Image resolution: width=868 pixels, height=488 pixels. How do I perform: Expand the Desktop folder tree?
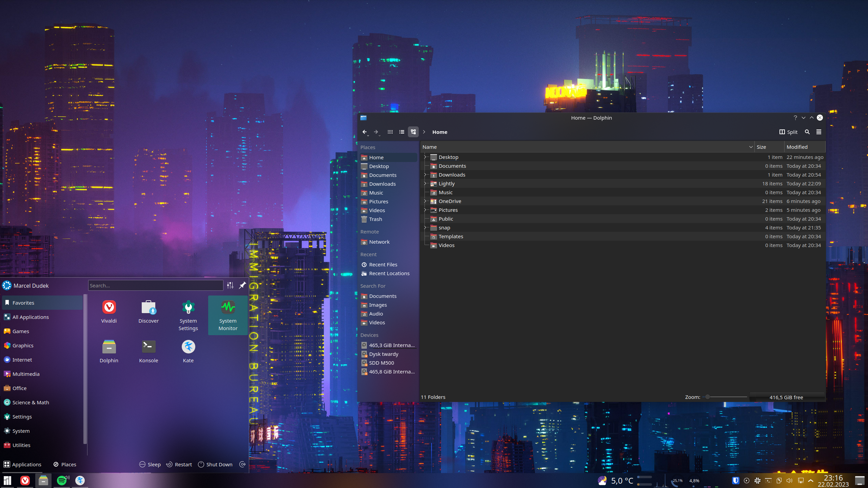425,157
